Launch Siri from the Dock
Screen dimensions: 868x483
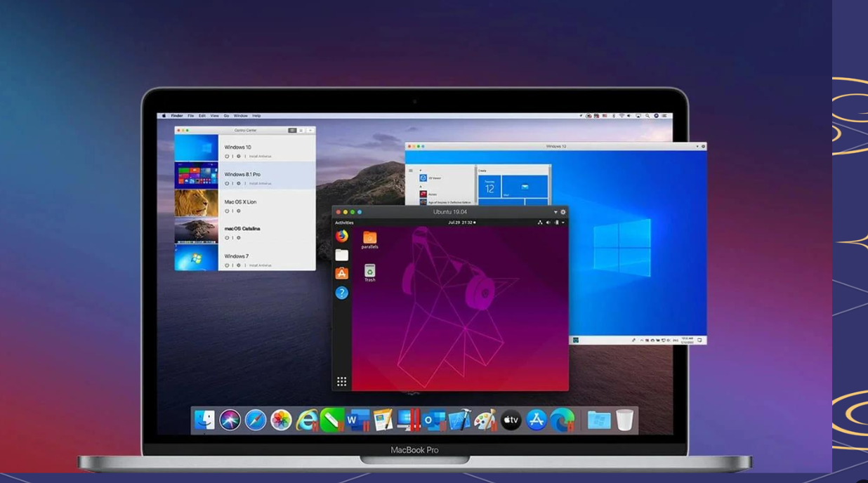[230, 420]
